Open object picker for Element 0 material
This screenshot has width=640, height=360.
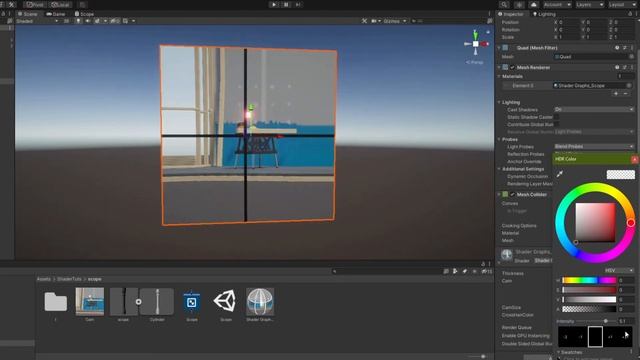(x=629, y=85)
